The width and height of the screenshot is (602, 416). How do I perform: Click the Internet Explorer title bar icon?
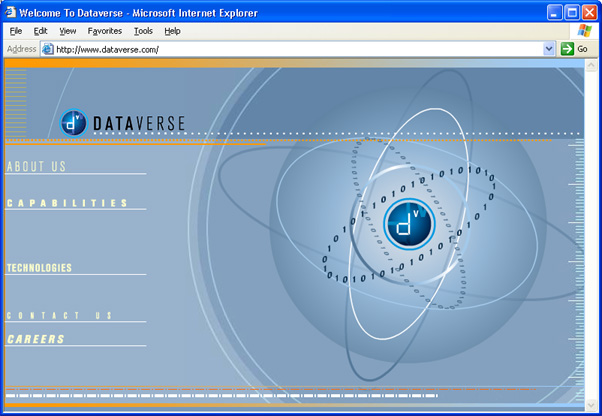click(10, 12)
